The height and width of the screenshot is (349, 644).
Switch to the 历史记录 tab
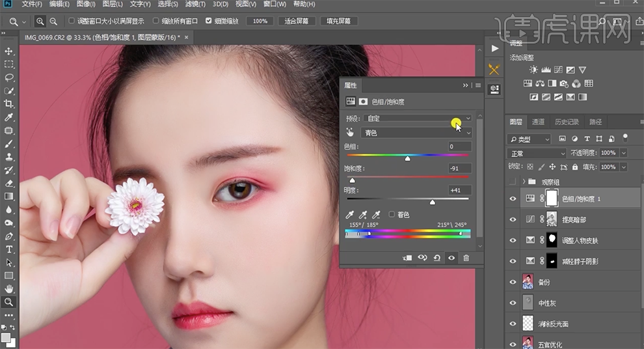(567, 122)
